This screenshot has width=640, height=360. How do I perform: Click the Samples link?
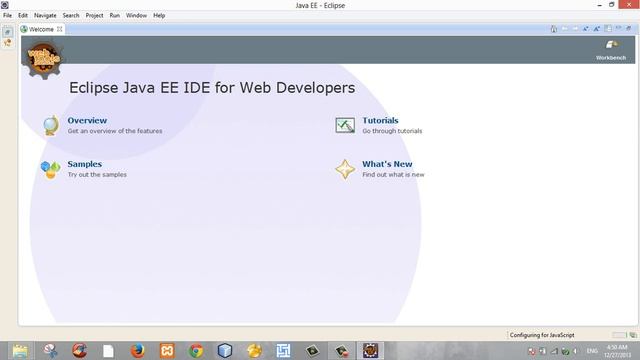pos(84,164)
